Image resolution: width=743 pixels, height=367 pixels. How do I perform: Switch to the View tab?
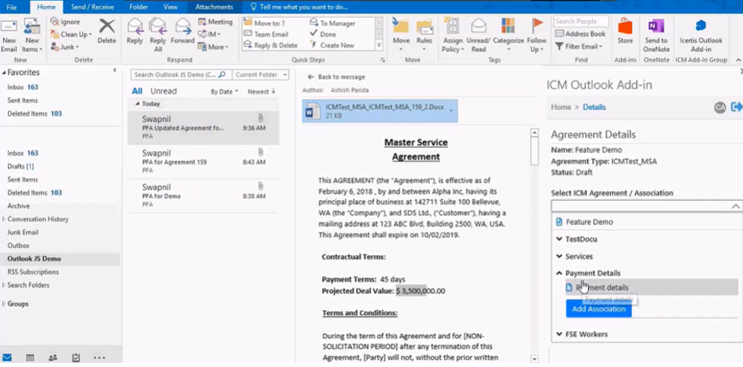pos(170,7)
